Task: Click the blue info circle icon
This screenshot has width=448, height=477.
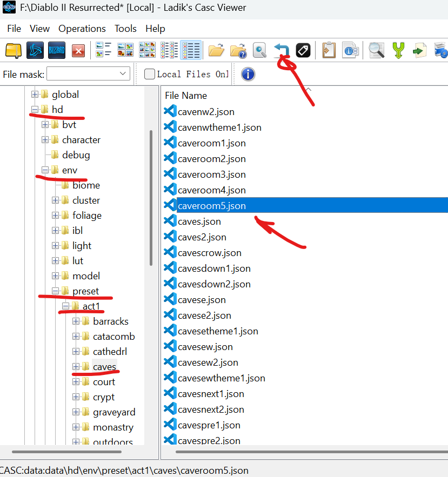Action: pyautogui.click(x=248, y=74)
